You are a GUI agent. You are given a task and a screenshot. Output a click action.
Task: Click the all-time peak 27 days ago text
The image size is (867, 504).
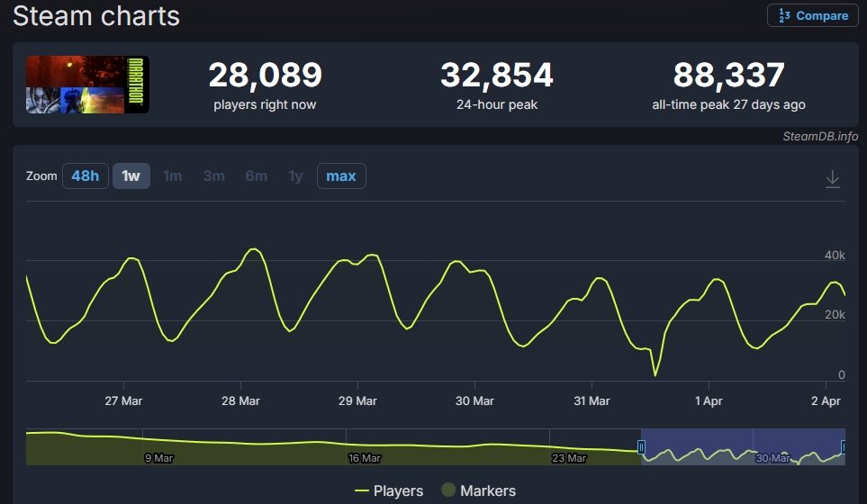tap(728, 104)
